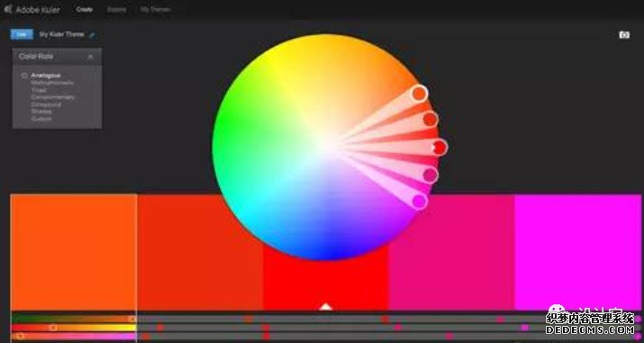
Task: Open the My Themes tab
Action: [x=155, y=9]
